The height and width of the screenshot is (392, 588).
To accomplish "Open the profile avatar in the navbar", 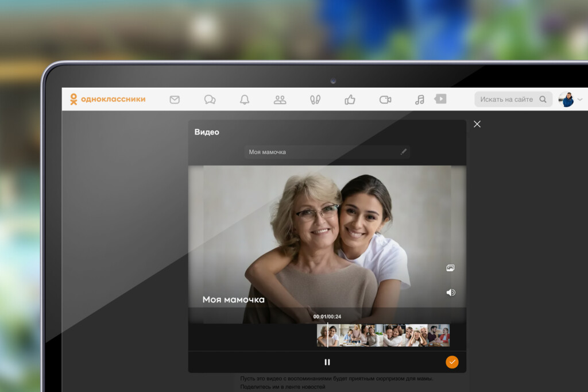I will [566, 99].
